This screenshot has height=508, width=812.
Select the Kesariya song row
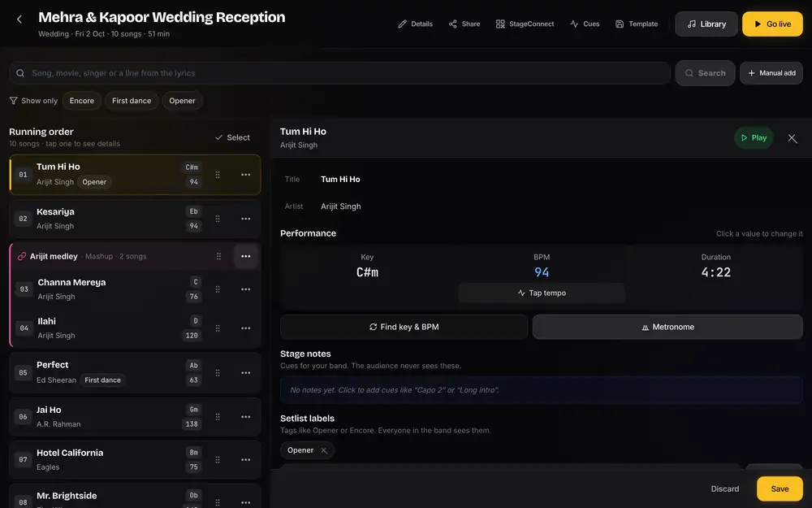(x=135, y=219)
